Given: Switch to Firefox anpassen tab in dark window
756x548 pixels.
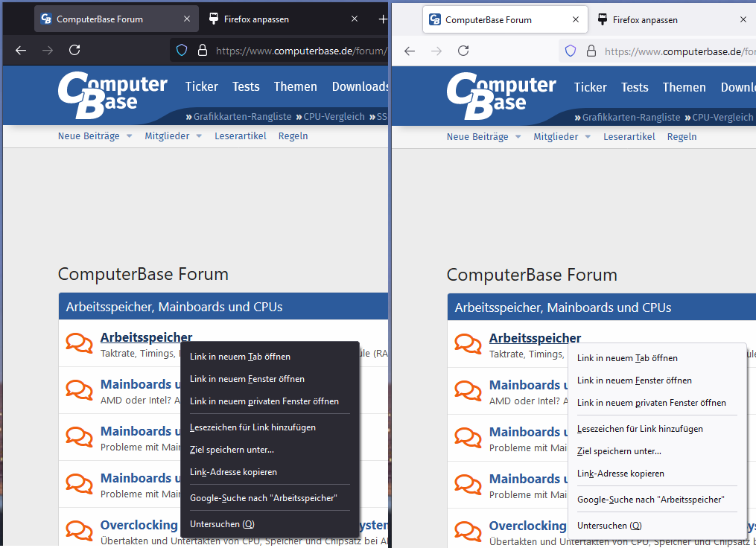Looking at the screenshot, I should pos(285,19).
